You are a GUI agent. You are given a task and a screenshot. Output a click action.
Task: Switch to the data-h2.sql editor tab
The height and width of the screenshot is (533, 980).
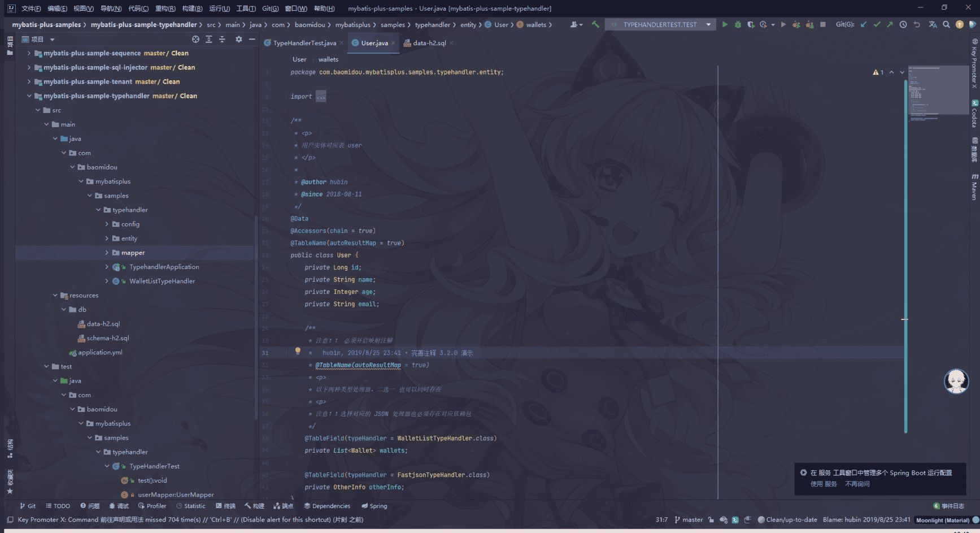click(x=428, y=42)
